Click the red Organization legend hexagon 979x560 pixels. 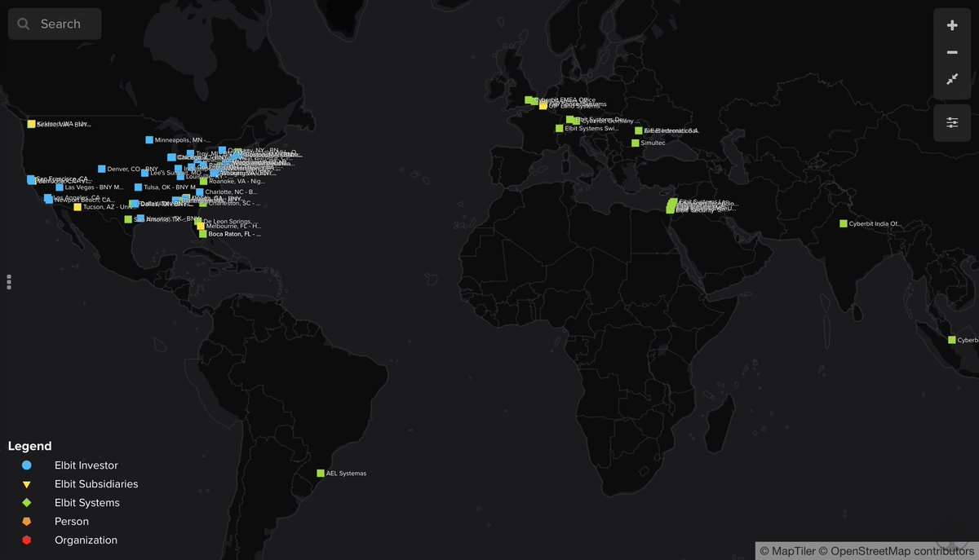tap(27, 540)
